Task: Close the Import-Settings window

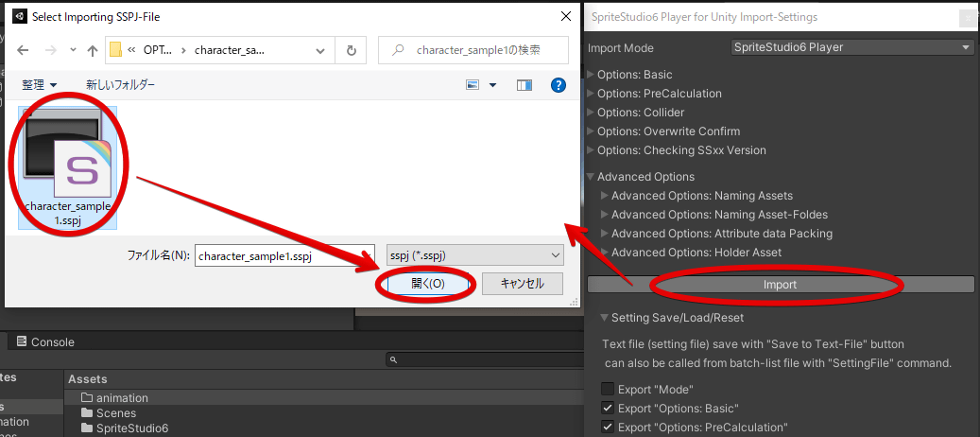Action: tap(968, 19)
